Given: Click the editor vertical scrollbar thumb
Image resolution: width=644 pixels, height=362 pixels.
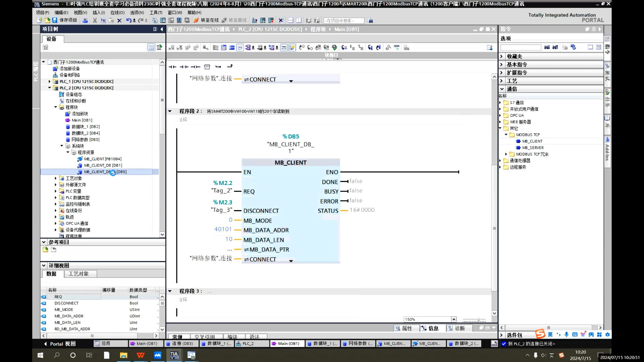Looking at the screenshot, I should click(494, 228).
